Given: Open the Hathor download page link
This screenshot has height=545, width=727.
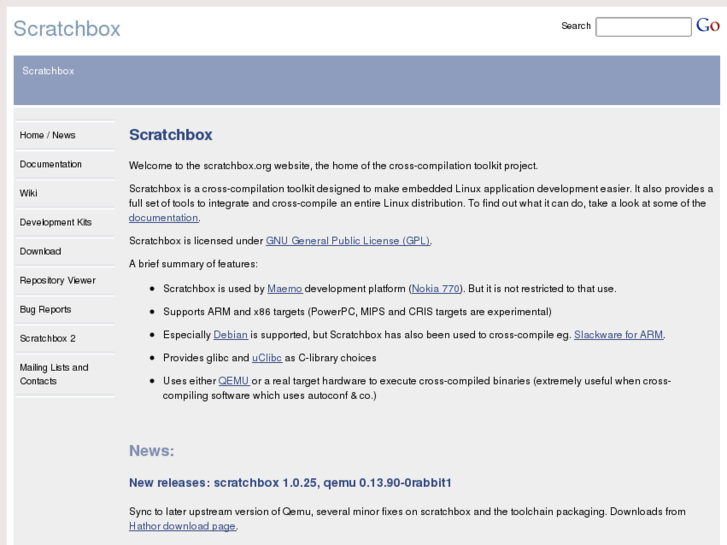Looking at the screenshot, I should [182, 526].
